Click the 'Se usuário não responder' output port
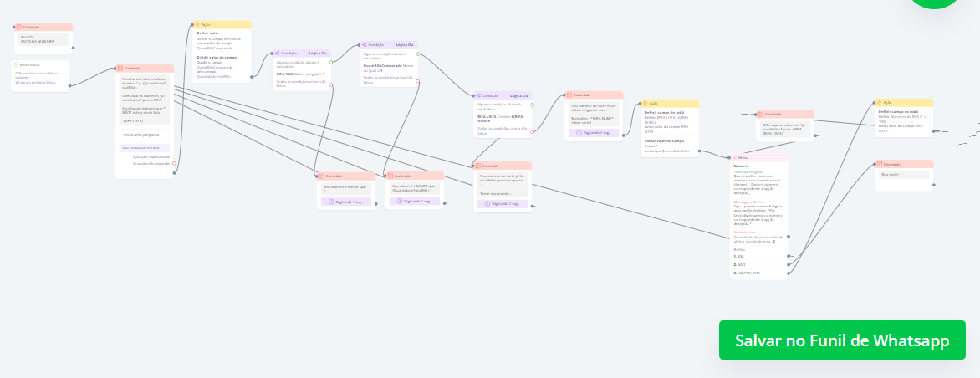 174,164
